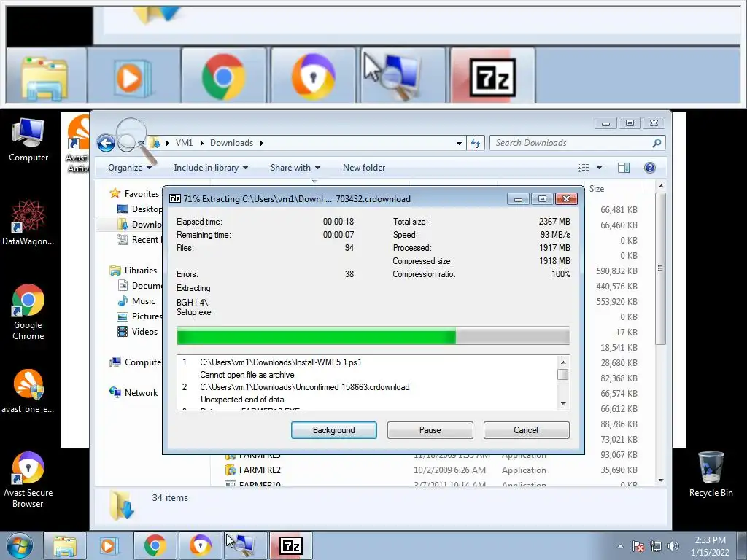Open the view options dropdown arrow
Screen dimensions: 747x560
[x=599, y=168]
